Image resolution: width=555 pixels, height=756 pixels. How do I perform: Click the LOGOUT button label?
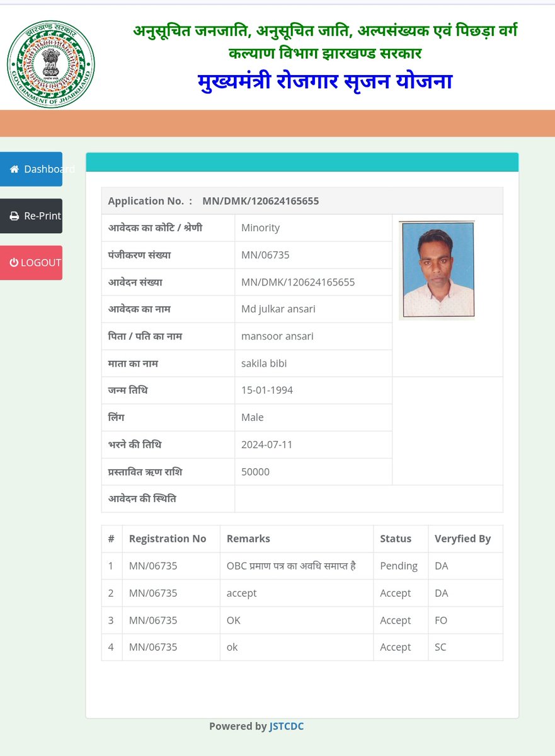click(41, 263)
